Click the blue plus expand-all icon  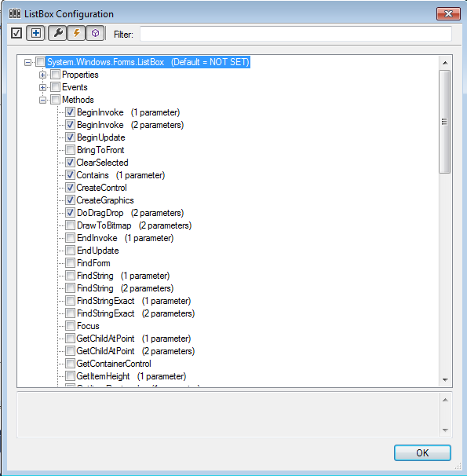[35, 33]
